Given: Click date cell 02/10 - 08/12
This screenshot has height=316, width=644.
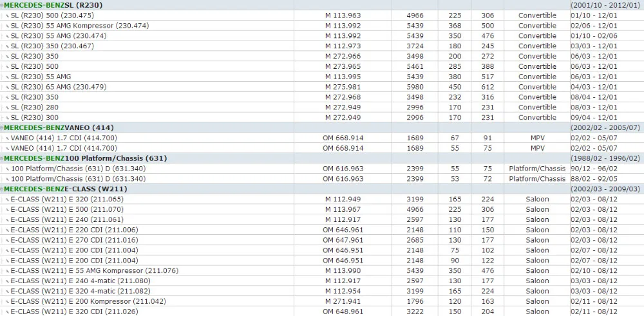Looking at the screenshot, I should pyautogui.click(x=594, y=271).
